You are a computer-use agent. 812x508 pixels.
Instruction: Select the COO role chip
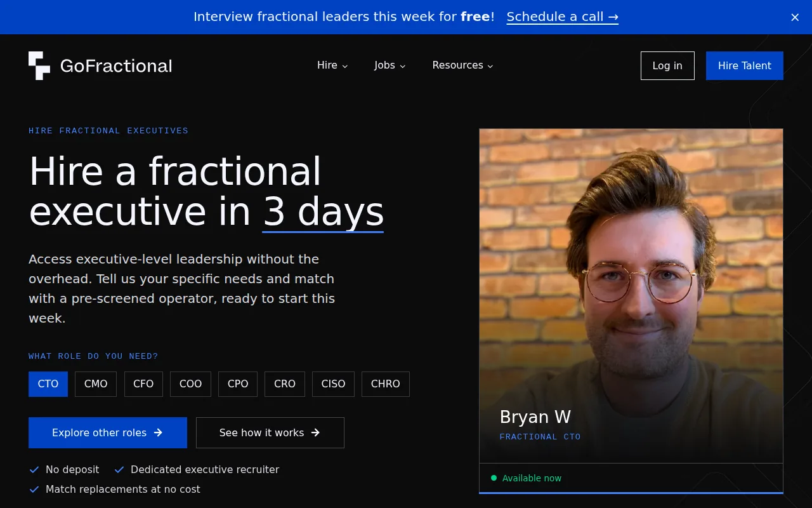[x=190, y=384]
